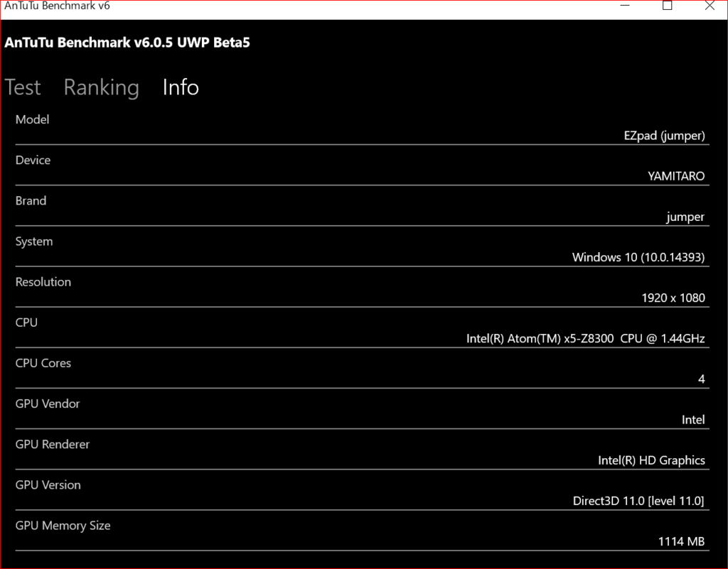The height and width of the screenshot is (569, 728).
Task: Select the jumper brand value
Action: coord(685,217)
